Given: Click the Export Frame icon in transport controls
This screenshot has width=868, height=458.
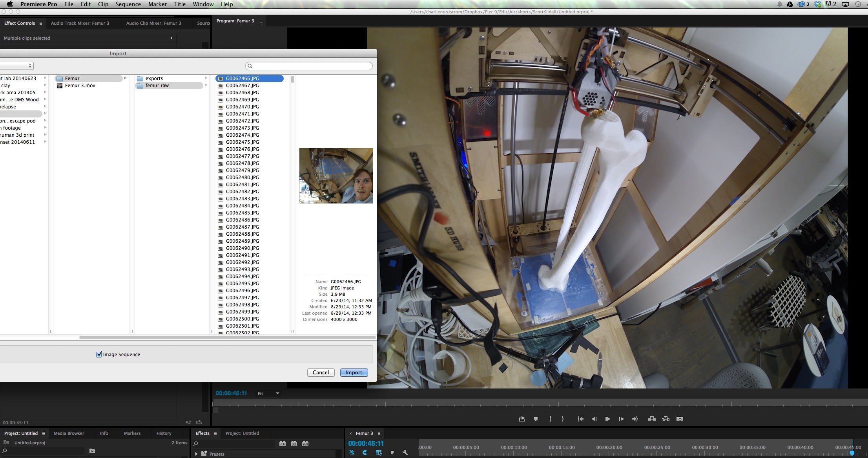Looking at the screenshot, I should [x=680, y=419].
